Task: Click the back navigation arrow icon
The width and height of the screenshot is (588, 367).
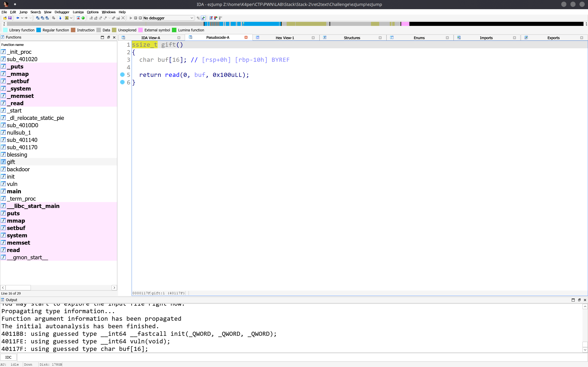Action: (x=18, y=18)
